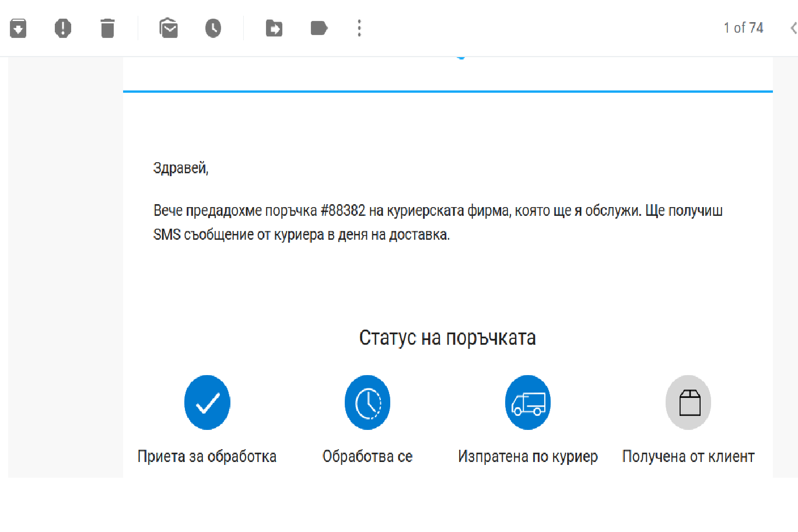Click the 'Здравей,' greeting text
Viewport: 798px width, 532px height.
181,168
